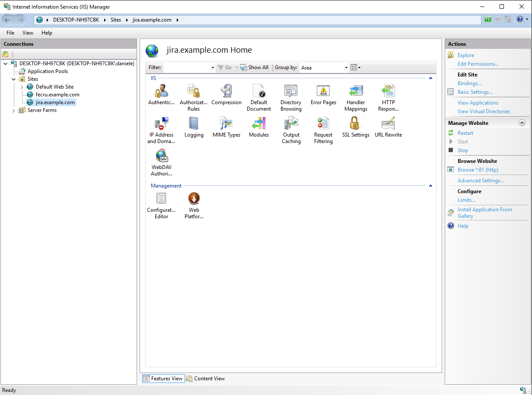Open HTTP Response Headers feature
532x395 pixels.
tap(389, 98)
